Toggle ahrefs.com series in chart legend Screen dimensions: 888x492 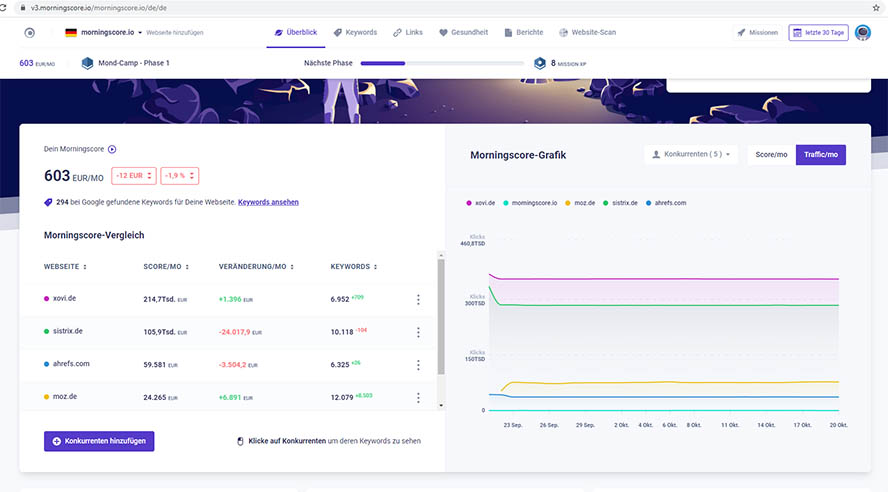(x=666, y=203)
